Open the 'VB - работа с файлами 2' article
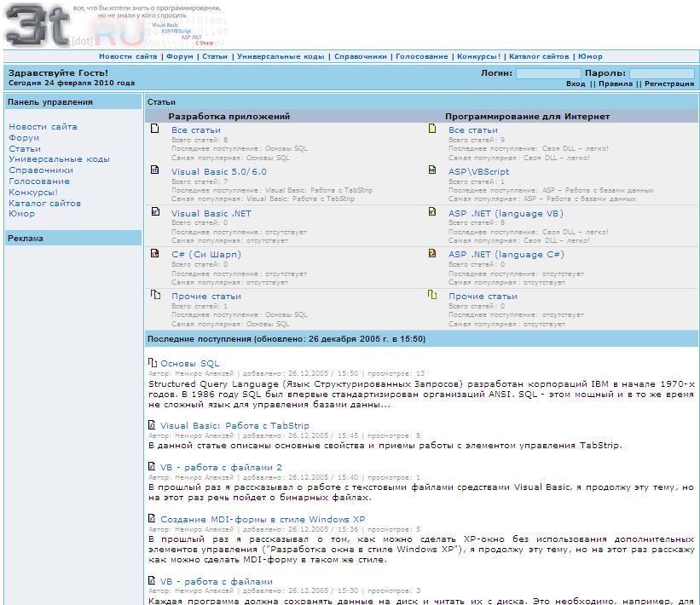 (x=222, y=468)
